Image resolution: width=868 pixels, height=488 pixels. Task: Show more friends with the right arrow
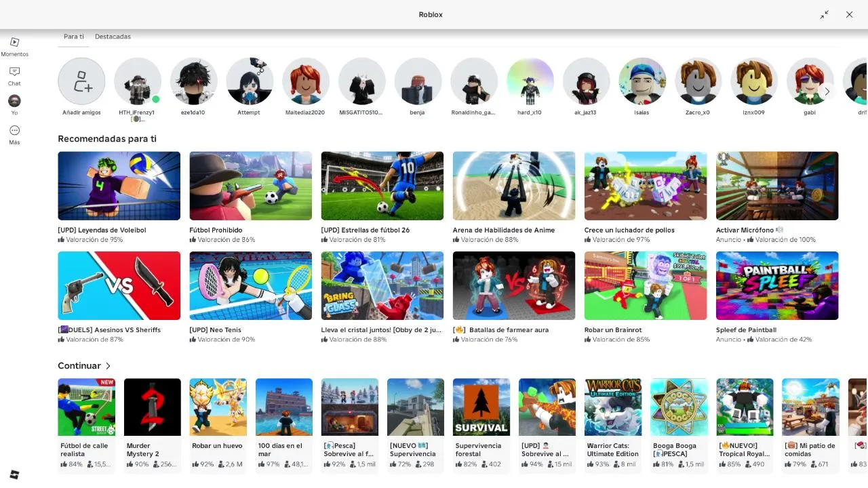click(827, 91)
